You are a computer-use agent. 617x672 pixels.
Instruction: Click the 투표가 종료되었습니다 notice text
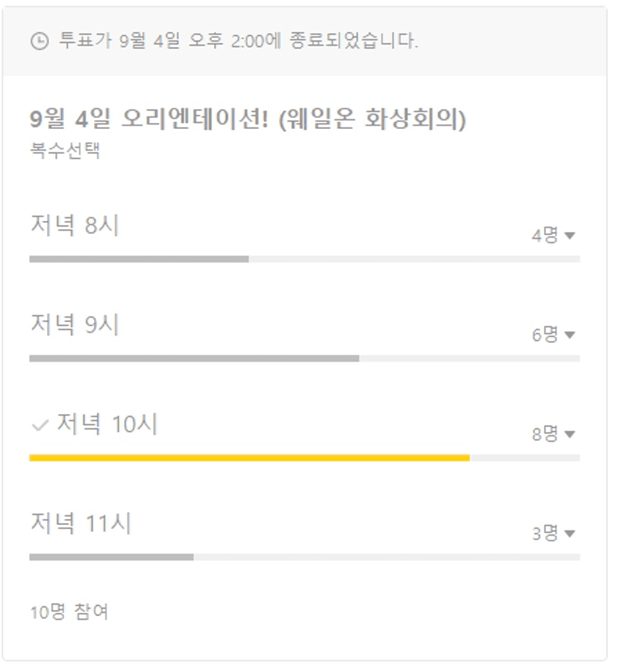[238, 41]
